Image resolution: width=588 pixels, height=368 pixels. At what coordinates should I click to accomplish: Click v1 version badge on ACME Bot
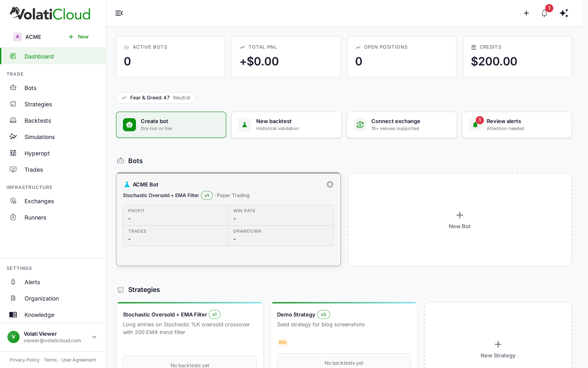pos(207,195)
